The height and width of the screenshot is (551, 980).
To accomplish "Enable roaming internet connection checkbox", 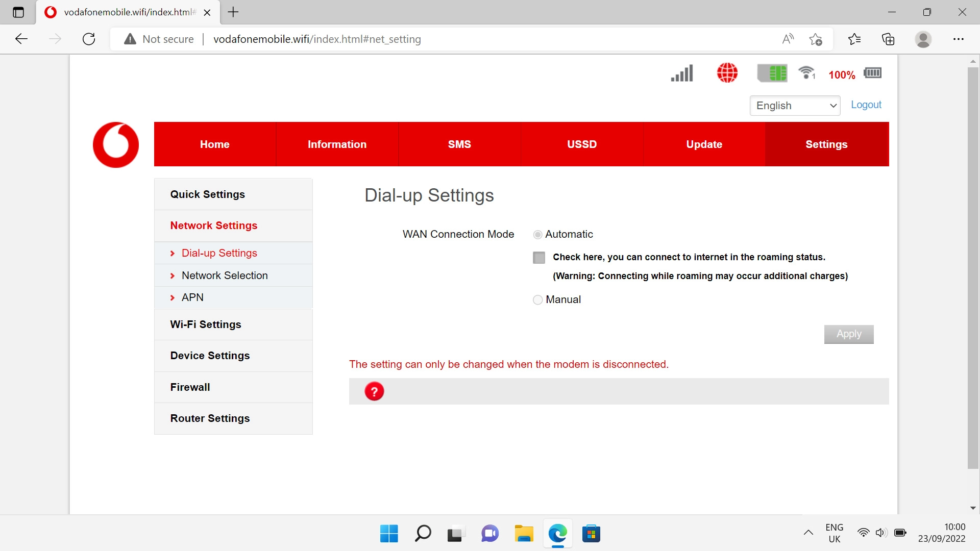I will [539, 258].
